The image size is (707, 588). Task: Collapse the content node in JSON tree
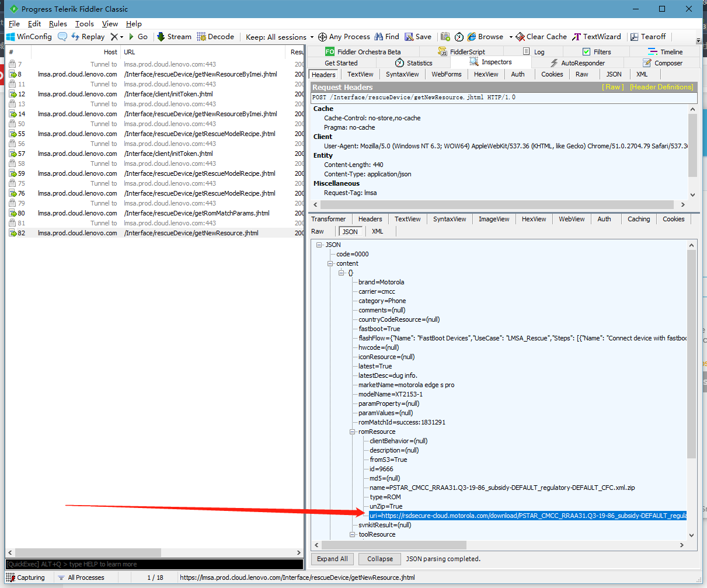point(330,263)
